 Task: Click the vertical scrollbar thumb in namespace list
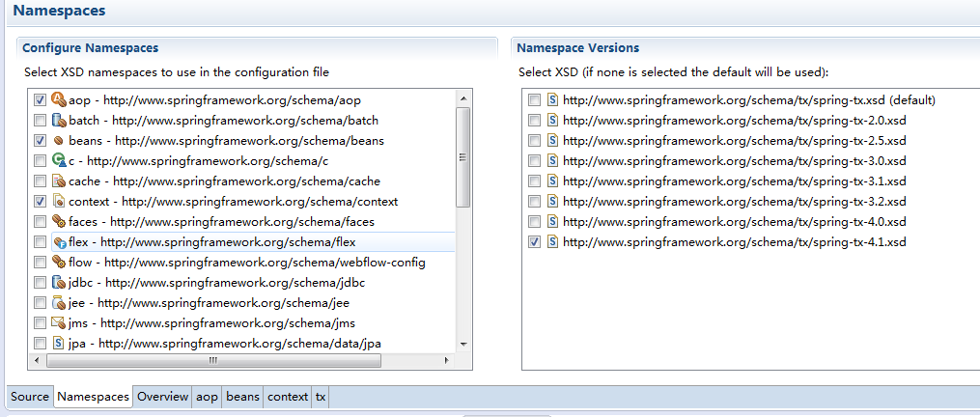point(463,157)
